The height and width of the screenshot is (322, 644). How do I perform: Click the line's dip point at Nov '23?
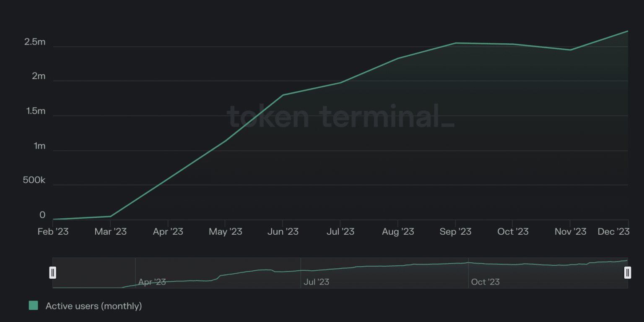(570, 50)
